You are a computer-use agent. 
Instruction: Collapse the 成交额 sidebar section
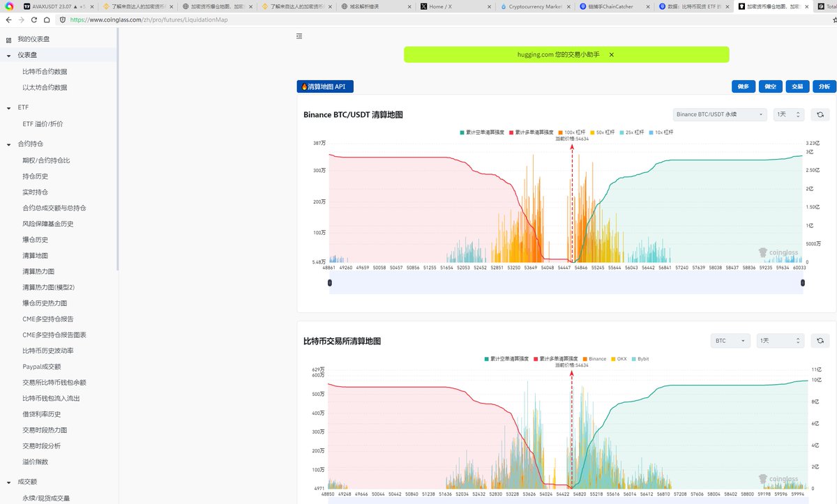[9, 482]
